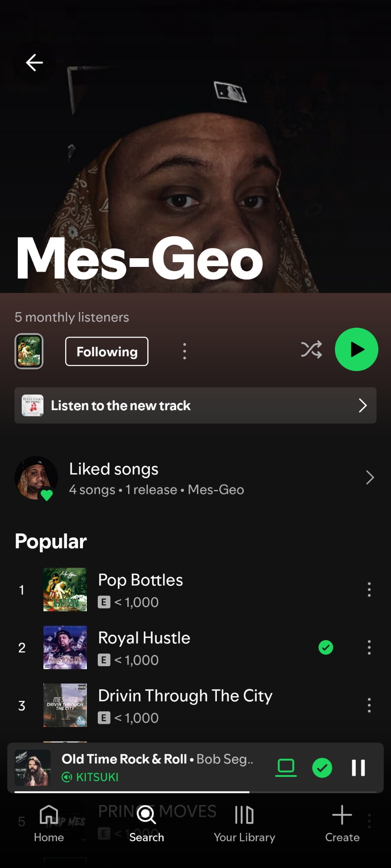Toggle saved check on now-playing bar

coord(322,768)
